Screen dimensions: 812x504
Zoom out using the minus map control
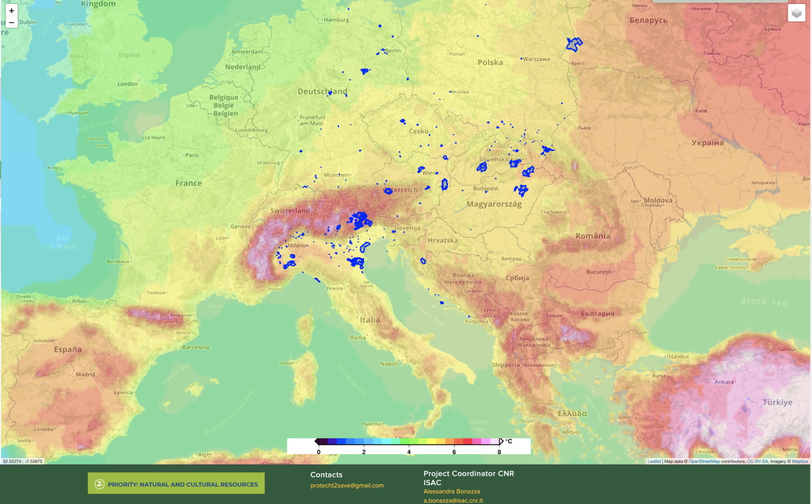pos(12,22)
